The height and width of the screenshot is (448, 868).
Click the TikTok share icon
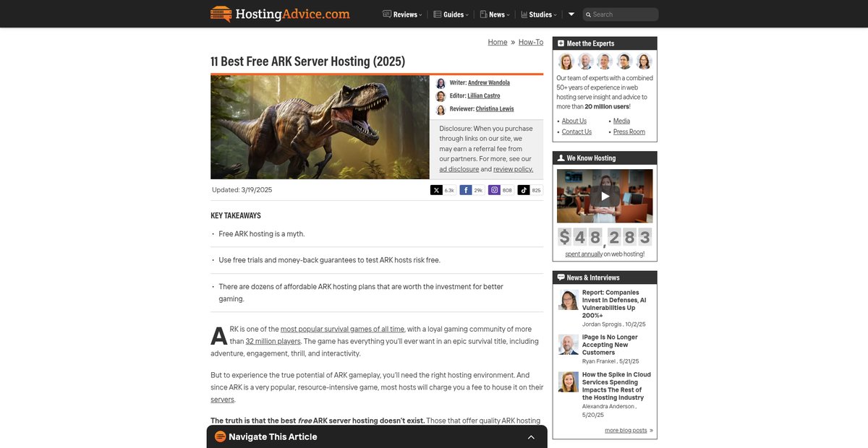pos(523,190)
